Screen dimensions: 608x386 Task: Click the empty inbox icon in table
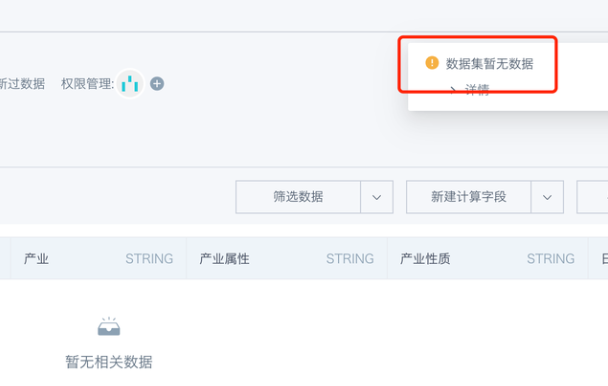point(109,326)
